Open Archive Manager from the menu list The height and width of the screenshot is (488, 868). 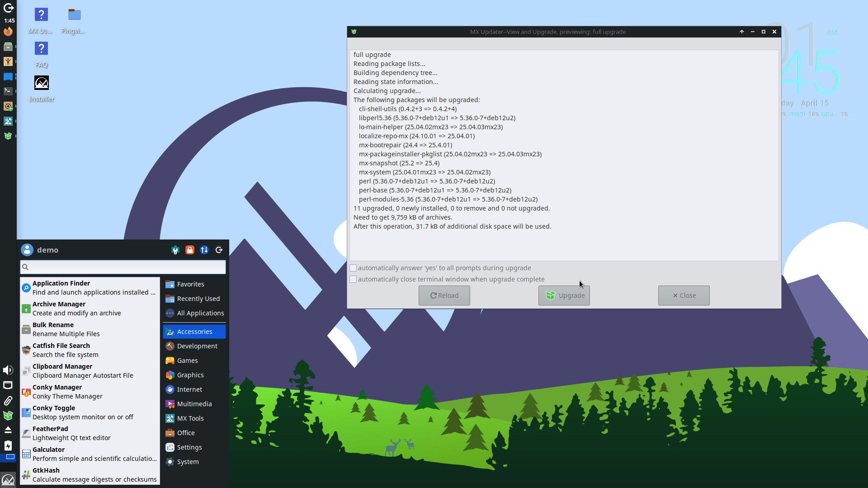point(90,309)
